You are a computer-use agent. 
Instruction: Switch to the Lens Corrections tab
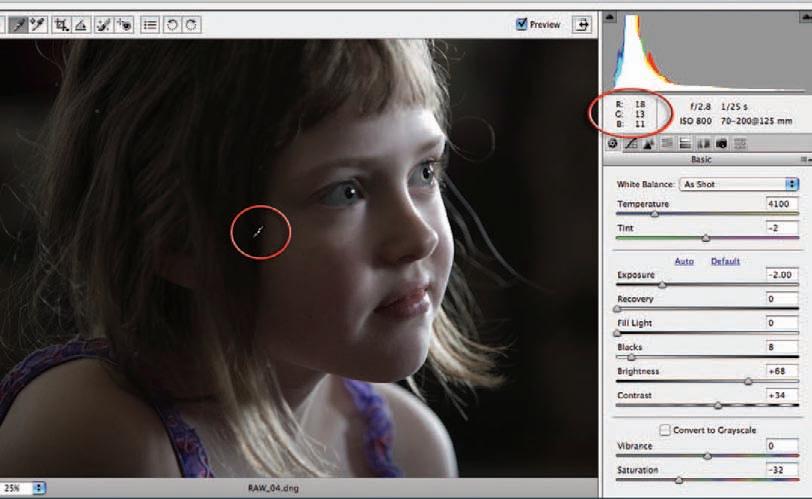(x=703, y=143)
